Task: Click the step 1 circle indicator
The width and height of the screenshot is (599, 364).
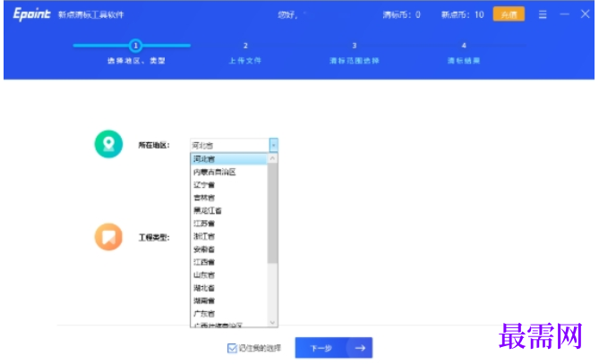Action: tap(135, 46)
